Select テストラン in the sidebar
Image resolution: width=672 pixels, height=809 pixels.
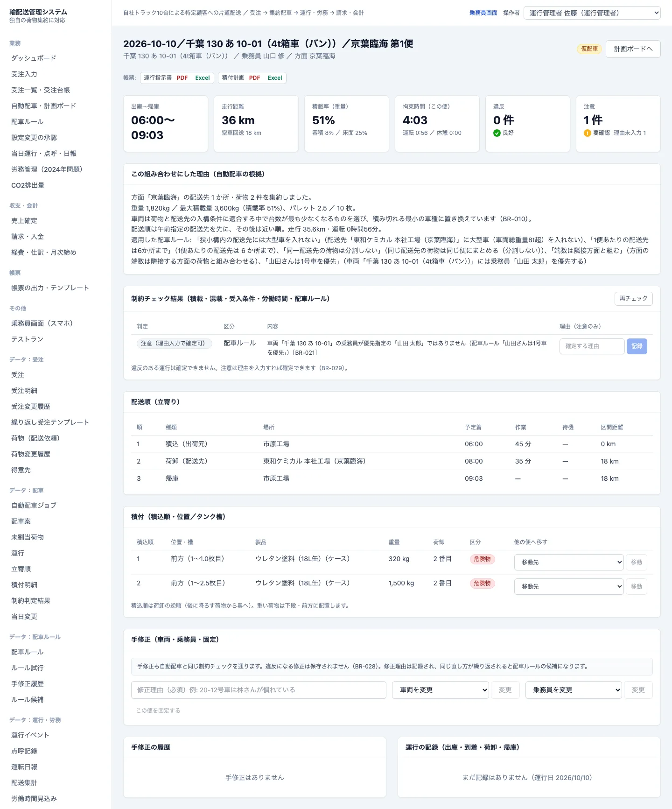[x=27, y=339]
